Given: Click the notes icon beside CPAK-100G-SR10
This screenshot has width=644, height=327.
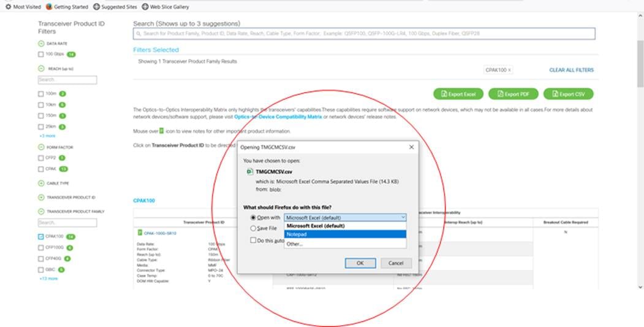Looking at the screenshot, I should click(x=140, y=233).
